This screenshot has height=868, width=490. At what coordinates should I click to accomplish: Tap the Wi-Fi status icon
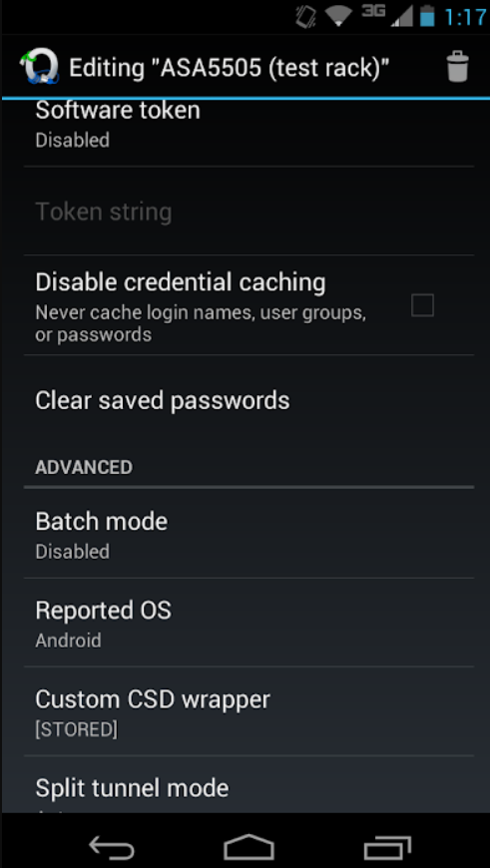click(x=339, y=17)
